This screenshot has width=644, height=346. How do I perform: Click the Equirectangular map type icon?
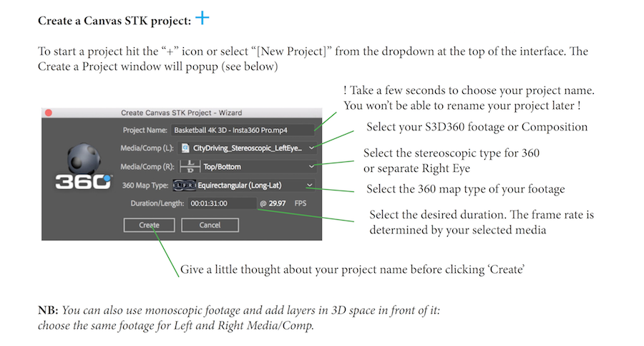tap(185, 186)
